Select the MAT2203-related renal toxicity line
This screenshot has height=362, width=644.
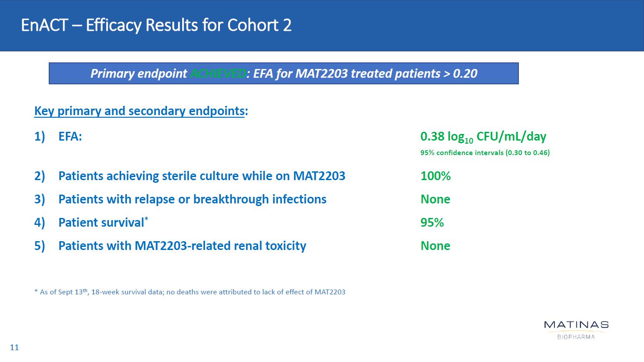[x=182, y=246]
